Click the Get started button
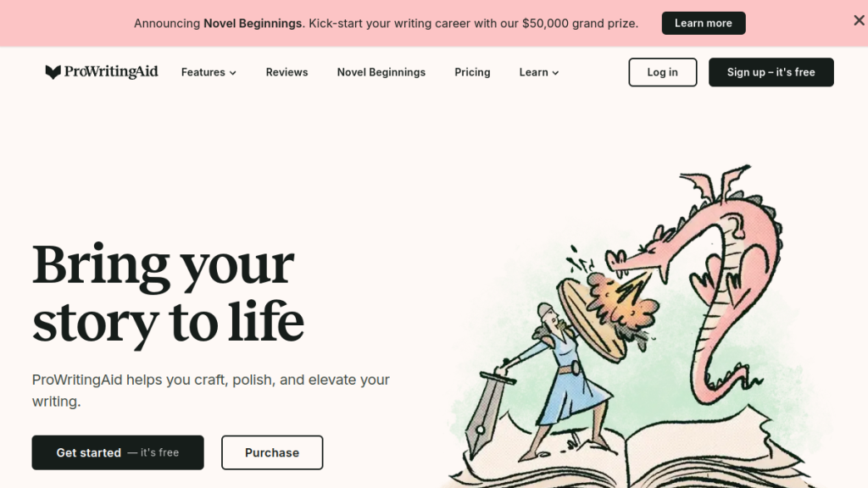The width and height of the screenshot is (868, 488). 118,452
